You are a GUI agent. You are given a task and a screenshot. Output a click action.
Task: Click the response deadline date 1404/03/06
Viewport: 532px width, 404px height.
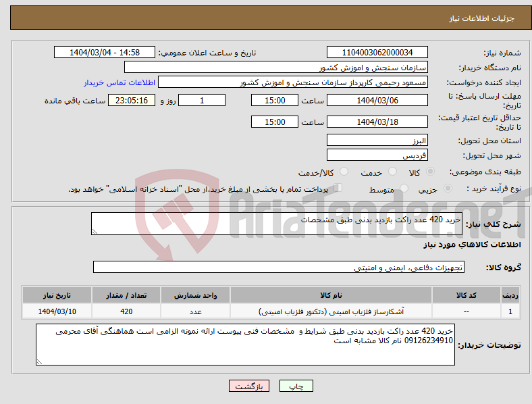(377, 100)
